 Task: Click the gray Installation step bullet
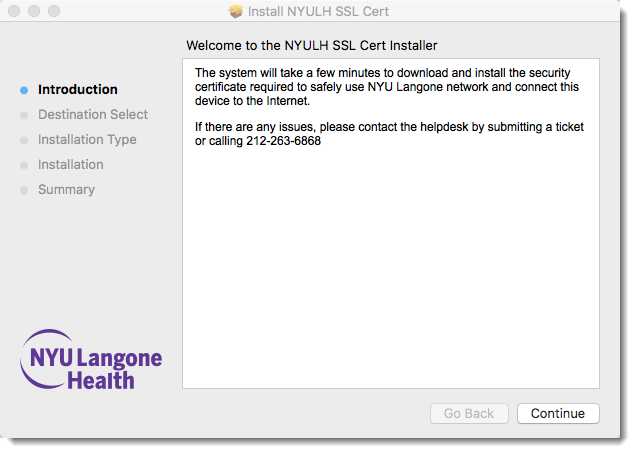tap(24, 165)
